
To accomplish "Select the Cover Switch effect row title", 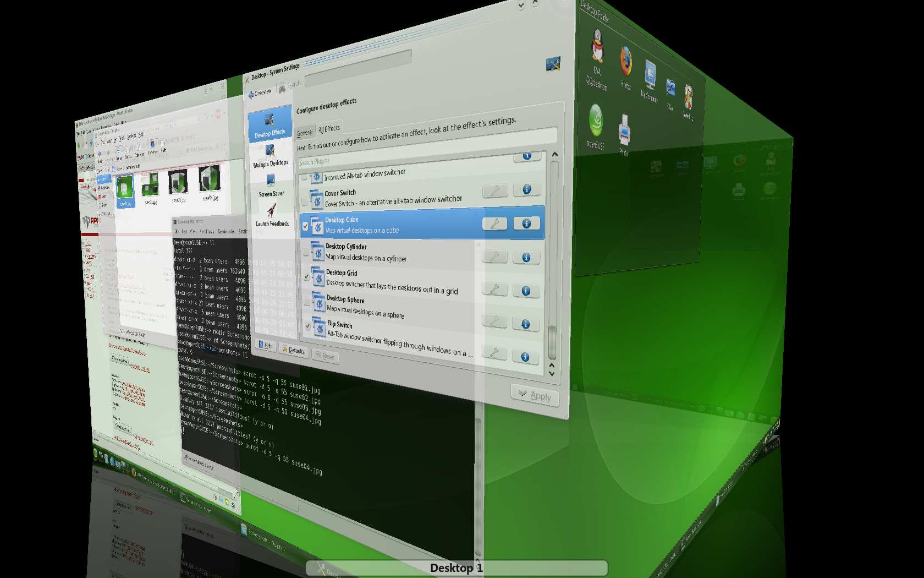I will (340, 193).
